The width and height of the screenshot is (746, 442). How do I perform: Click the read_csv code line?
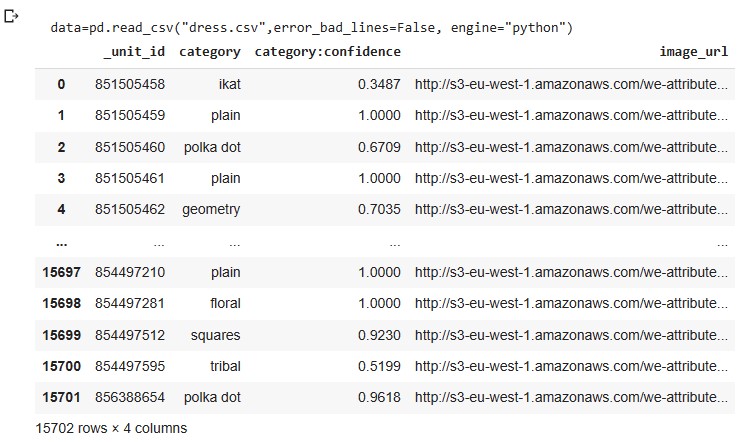pos(312,28)
